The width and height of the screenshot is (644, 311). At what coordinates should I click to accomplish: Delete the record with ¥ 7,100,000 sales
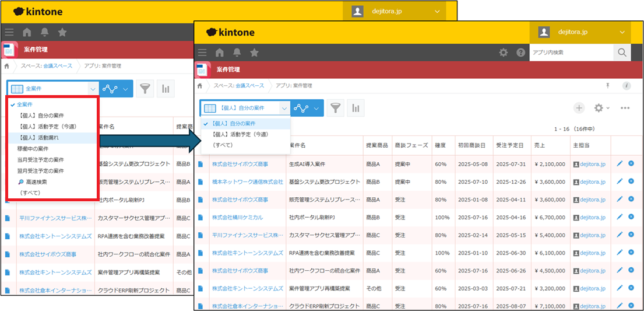[x=631, y=306]
